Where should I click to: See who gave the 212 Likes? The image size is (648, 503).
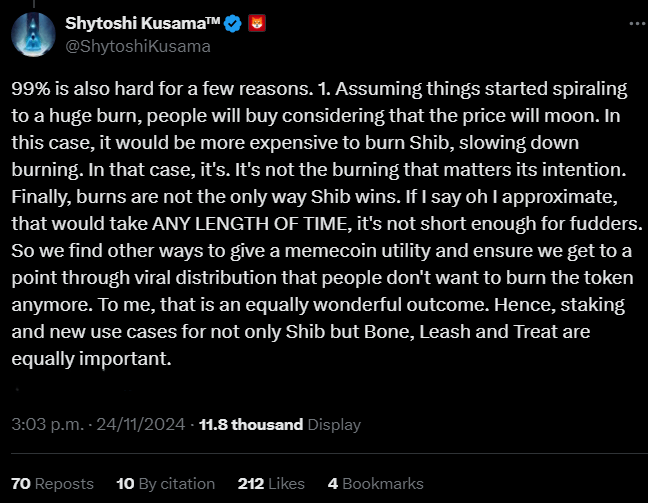pos(271,484)
